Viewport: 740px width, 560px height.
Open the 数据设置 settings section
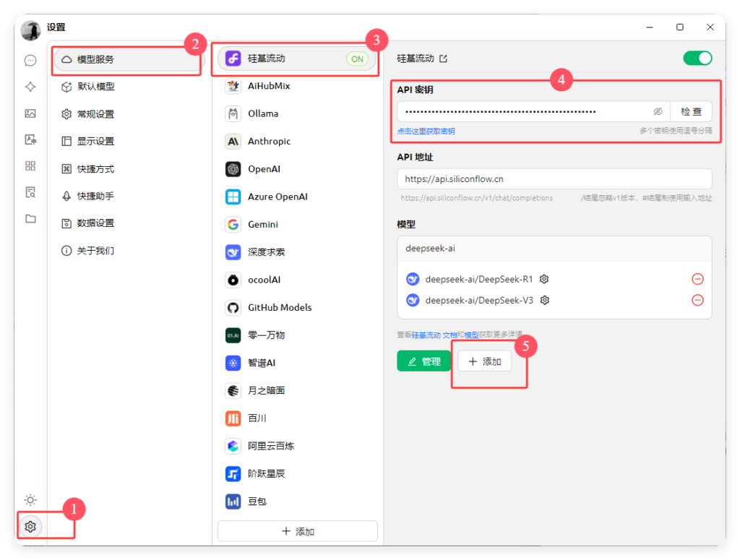89,223
